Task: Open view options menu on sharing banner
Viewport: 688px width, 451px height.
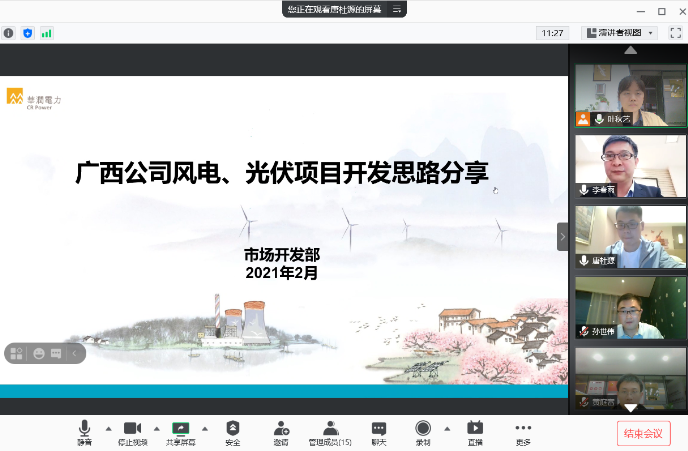Action: click(x=397, y=9)
